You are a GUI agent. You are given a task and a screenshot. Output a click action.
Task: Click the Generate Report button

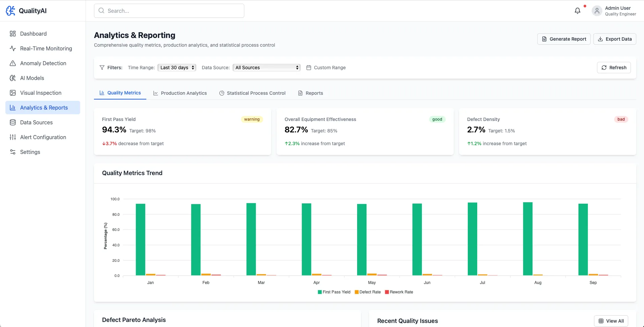[x=564, y=39]
